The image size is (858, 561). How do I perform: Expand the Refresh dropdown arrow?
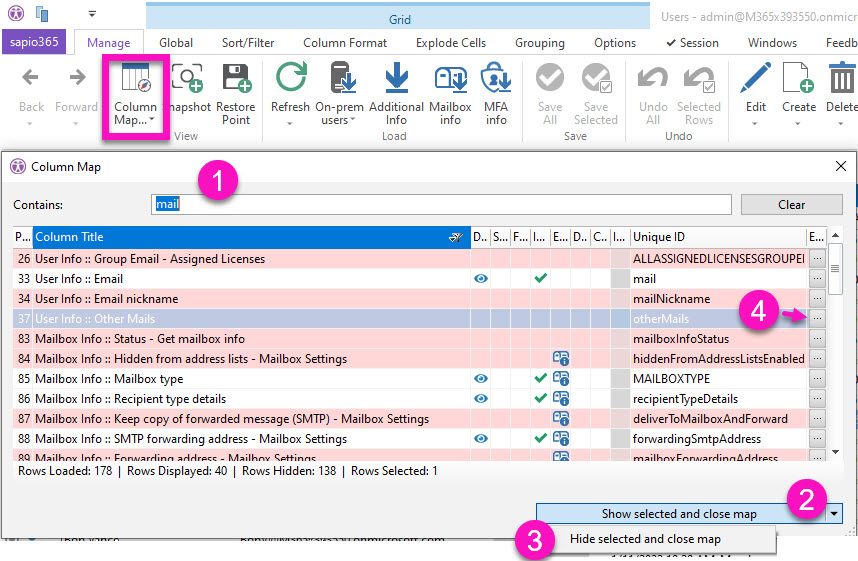[x=290, y=124]
